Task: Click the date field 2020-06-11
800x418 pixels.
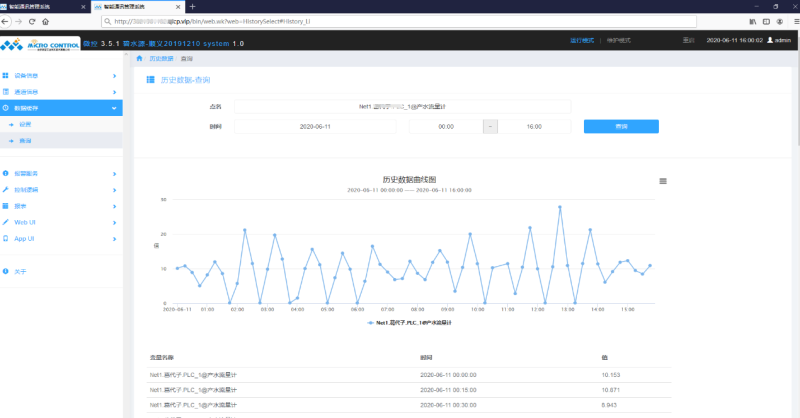Action: coord(315,127)
